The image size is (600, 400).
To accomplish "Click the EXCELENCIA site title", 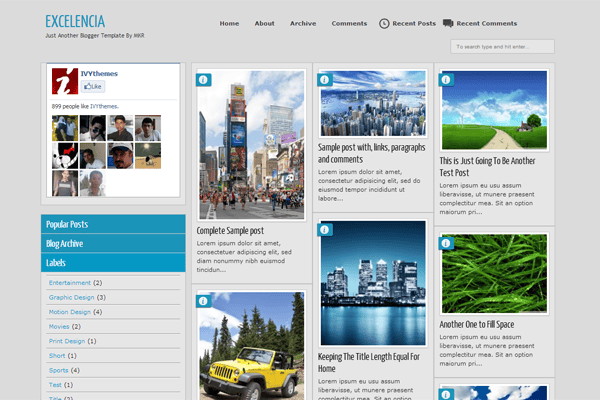I will pos(75,21).
